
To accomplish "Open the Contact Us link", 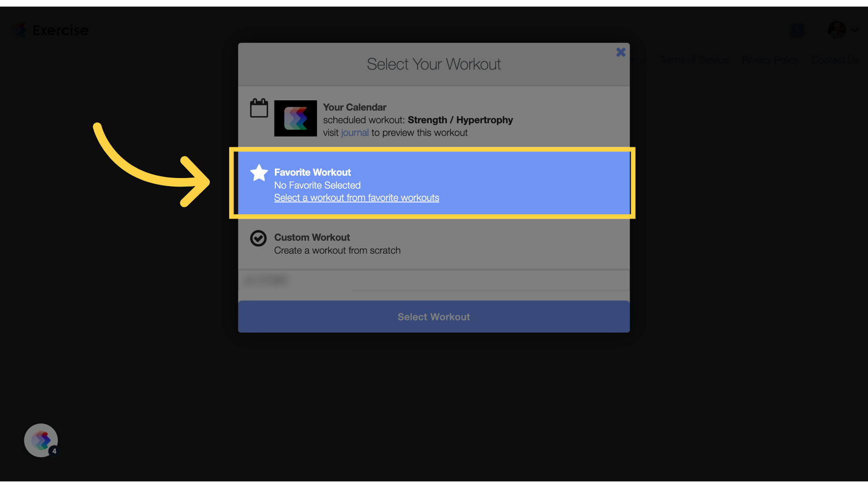I will click(x=835, y=60).
